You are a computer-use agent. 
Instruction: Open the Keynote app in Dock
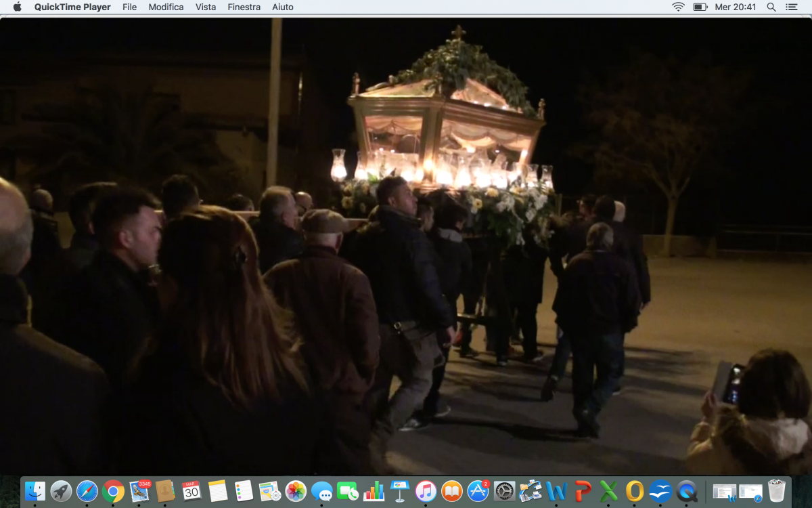(x=399, y=491)
